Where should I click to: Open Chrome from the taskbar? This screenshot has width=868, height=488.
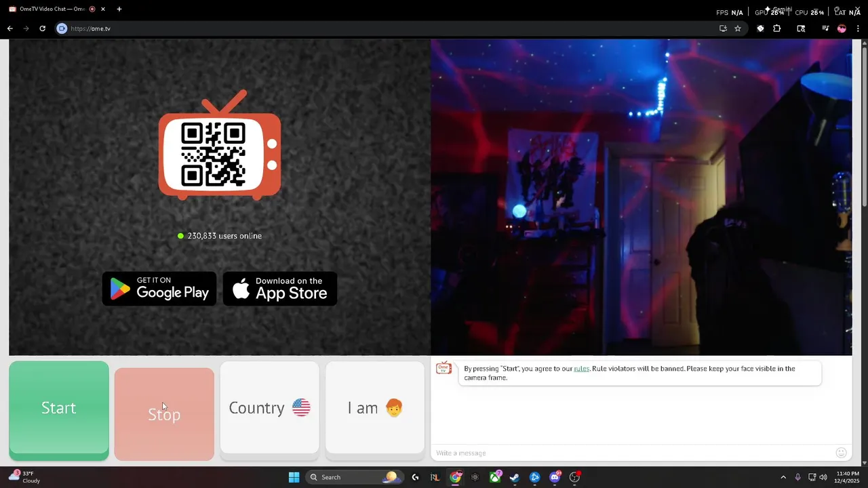tap(455, 477)
